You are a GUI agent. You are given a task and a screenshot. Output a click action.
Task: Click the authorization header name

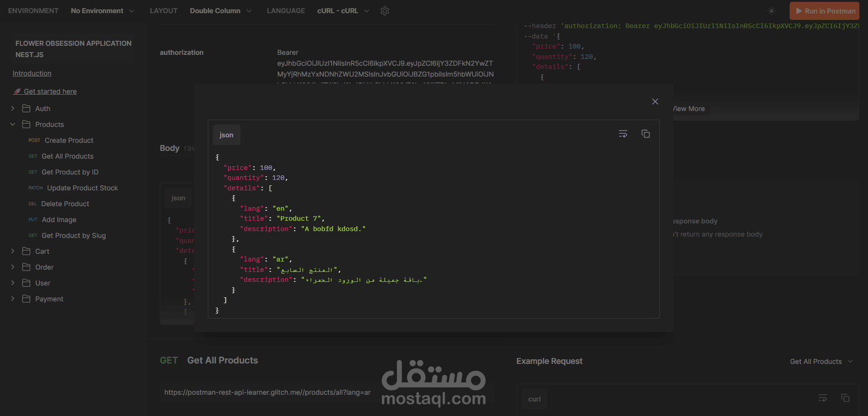tap(182, 53)
